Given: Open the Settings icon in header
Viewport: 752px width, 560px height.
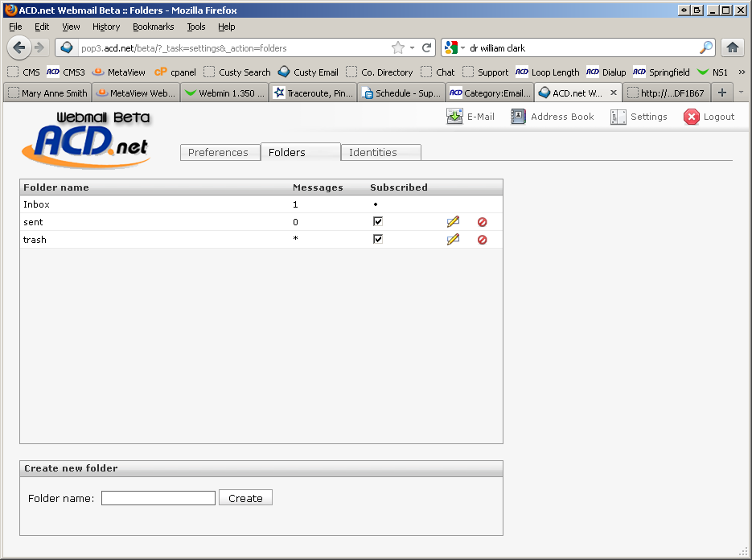Looking at the screenshot, I should click(x=618, y=117).
